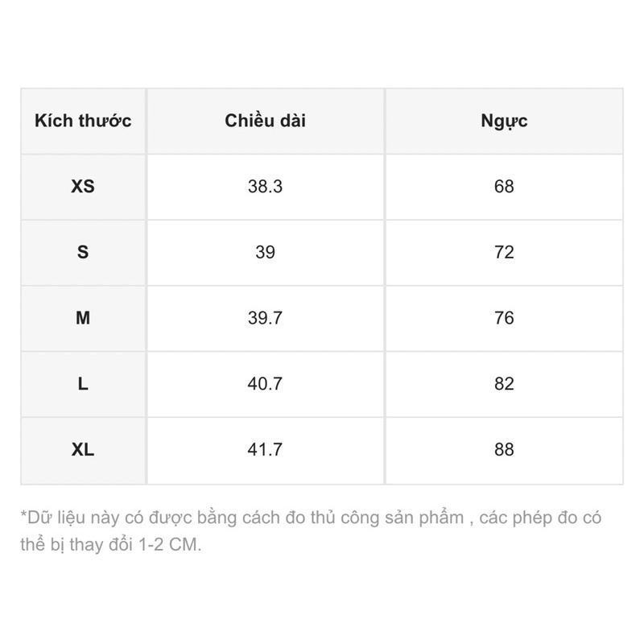Select the S size row label
The width and height of the screenshot is (644, 644).
coord(83,253)
